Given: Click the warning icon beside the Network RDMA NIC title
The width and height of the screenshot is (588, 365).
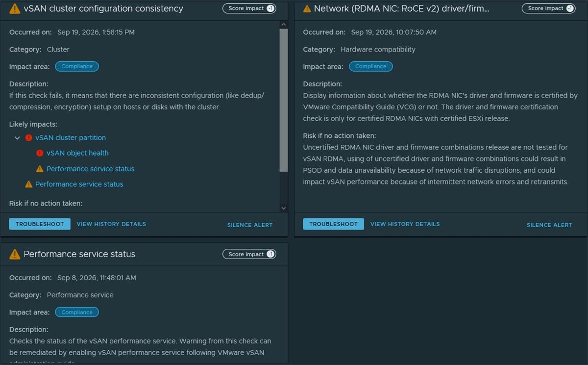Looking at the screenshot, I should tap(307, 9).
